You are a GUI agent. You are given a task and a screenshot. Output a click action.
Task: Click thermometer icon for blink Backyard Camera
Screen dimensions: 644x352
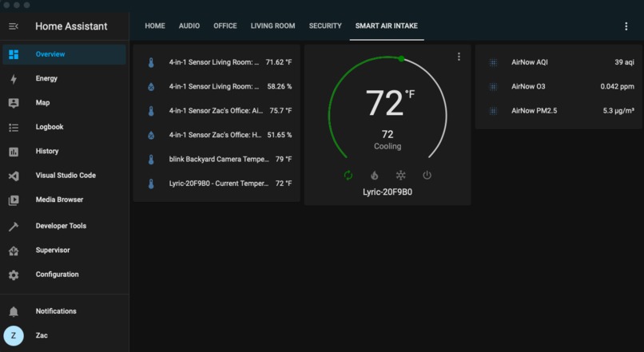click(151, 159)
